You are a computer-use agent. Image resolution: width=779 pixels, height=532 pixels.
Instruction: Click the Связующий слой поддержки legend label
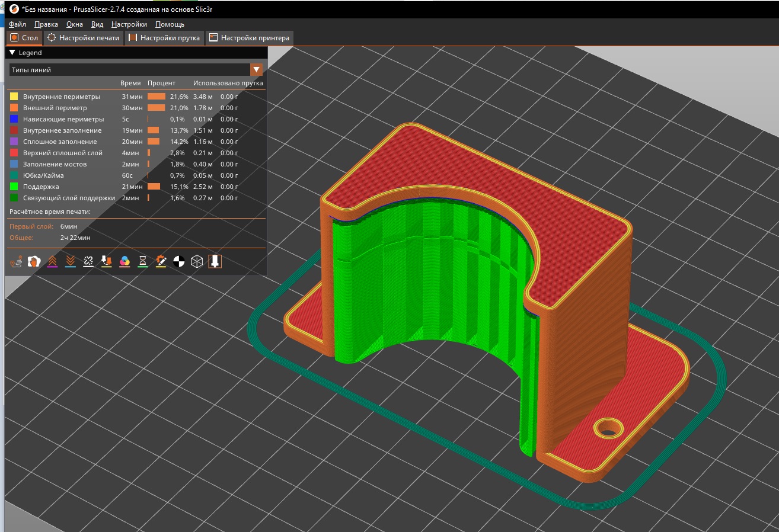[x=69, y=198]
